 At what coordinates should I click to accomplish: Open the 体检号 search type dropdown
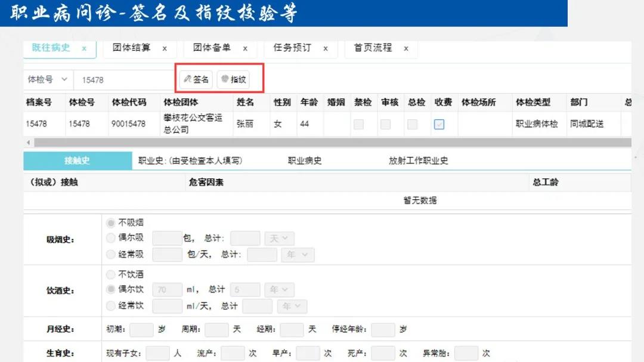click(x=48, y=80)
